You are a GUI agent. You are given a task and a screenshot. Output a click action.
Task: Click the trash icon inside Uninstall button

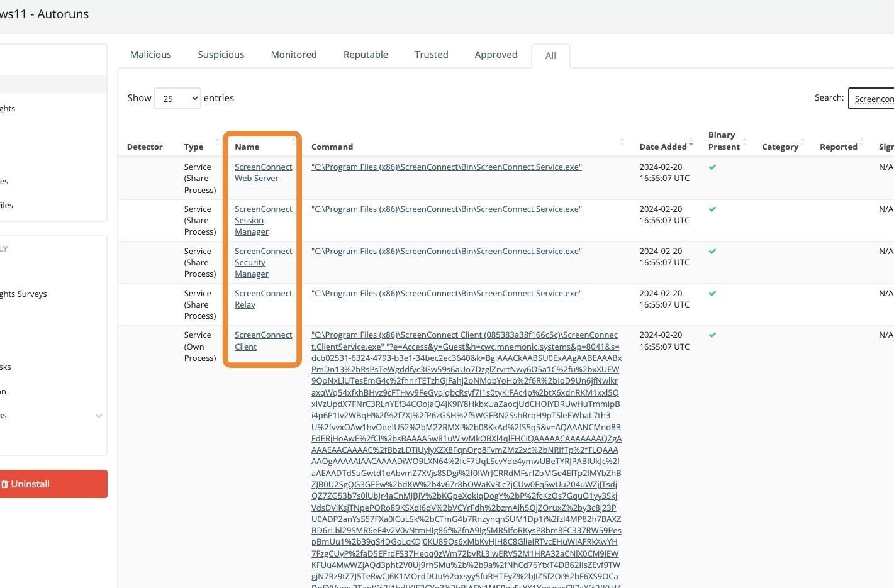pos(8,484)
